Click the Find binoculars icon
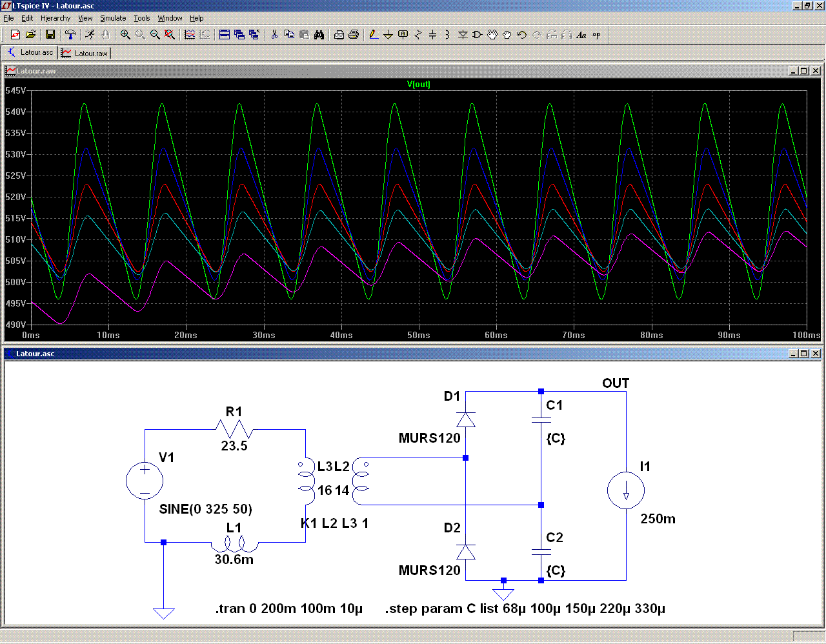The image size is (826, 644). [x=319, y=35]
